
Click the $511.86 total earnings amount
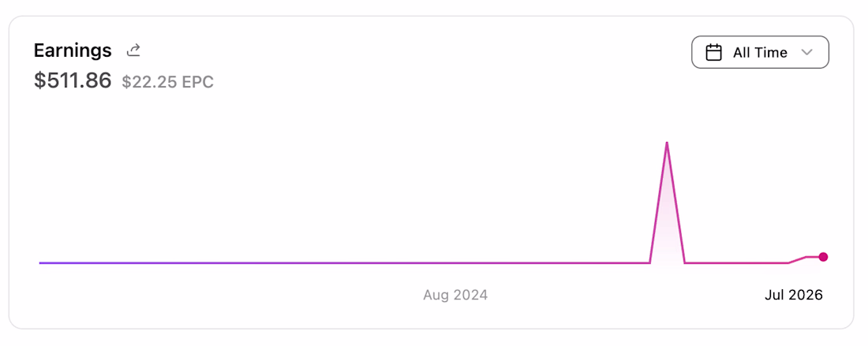(73, 80)
